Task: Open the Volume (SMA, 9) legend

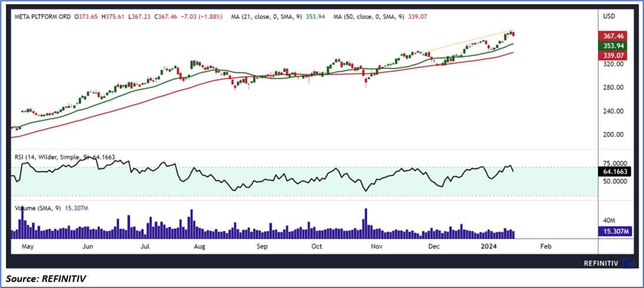Action: [x=38, y=208]
